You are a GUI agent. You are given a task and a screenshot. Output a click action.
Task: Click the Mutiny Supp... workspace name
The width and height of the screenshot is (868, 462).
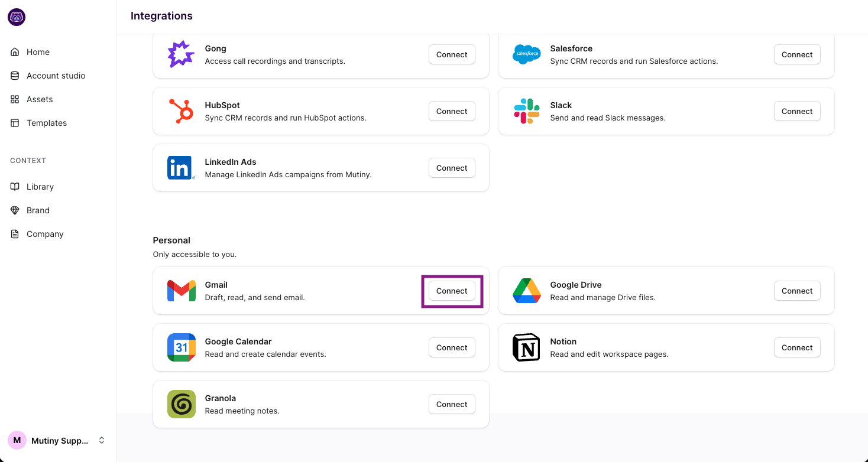[60, 441]
